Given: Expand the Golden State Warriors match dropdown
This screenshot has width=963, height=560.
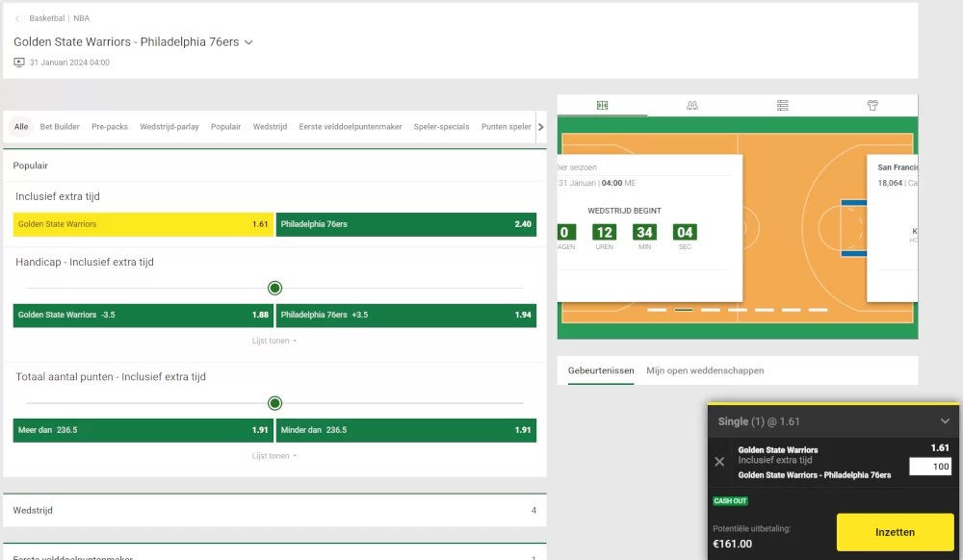Looking at the screenshot, I should click(x=248, y=42).
